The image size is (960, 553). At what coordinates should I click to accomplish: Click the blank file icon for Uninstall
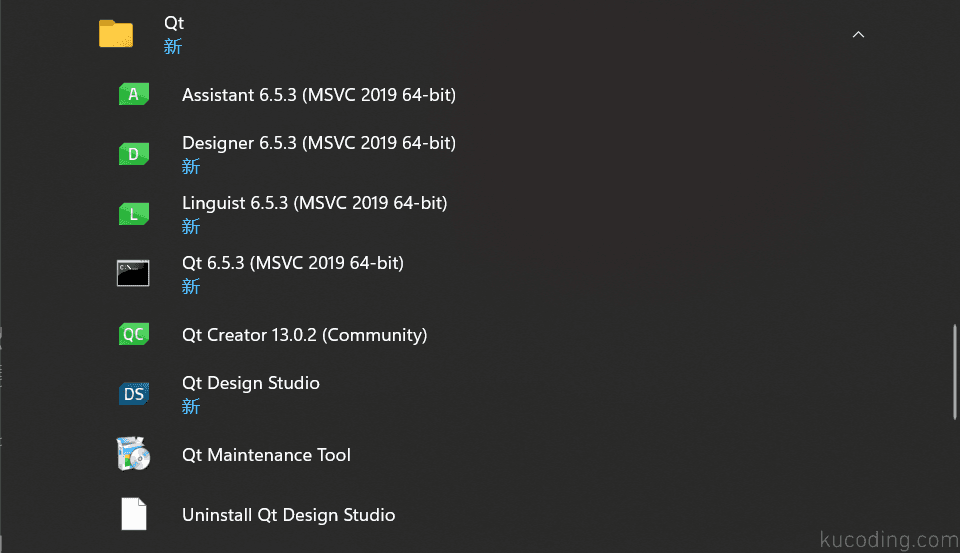[x=133, y=514]
